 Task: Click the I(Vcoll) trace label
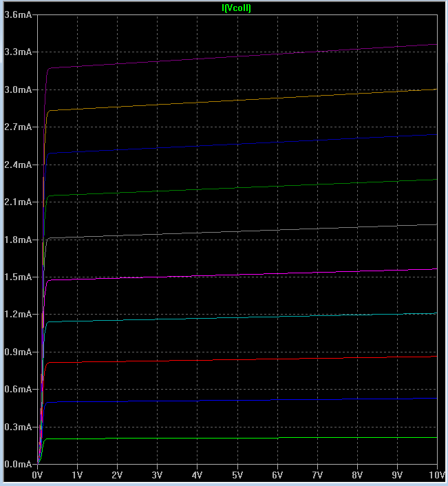(x=236, y=8)
